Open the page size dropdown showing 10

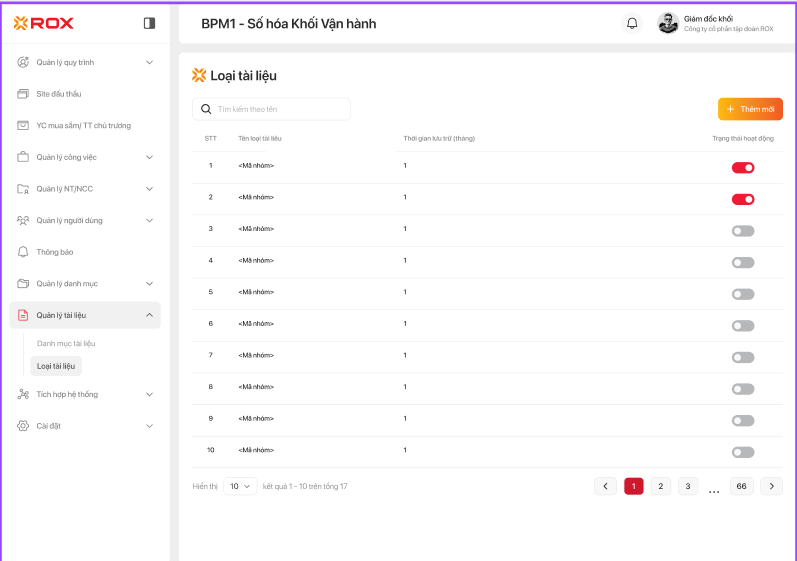240,486
